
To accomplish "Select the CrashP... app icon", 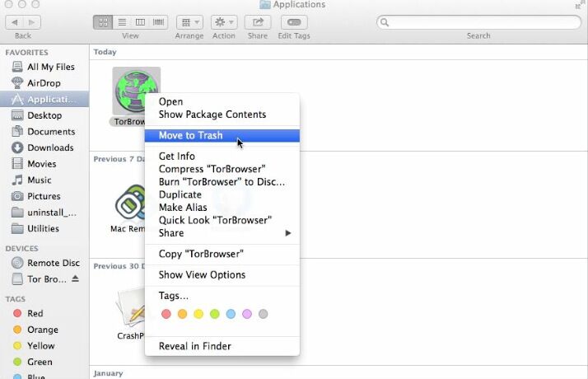I will [x=130, y=308].
